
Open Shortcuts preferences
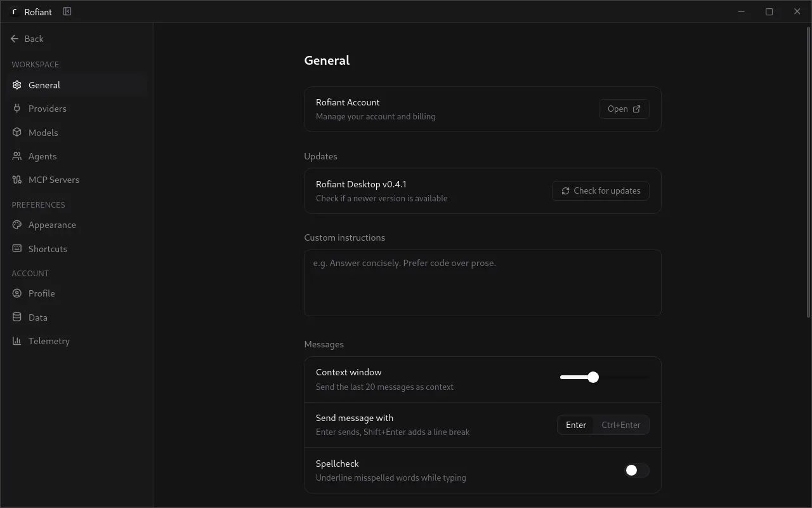77,249
